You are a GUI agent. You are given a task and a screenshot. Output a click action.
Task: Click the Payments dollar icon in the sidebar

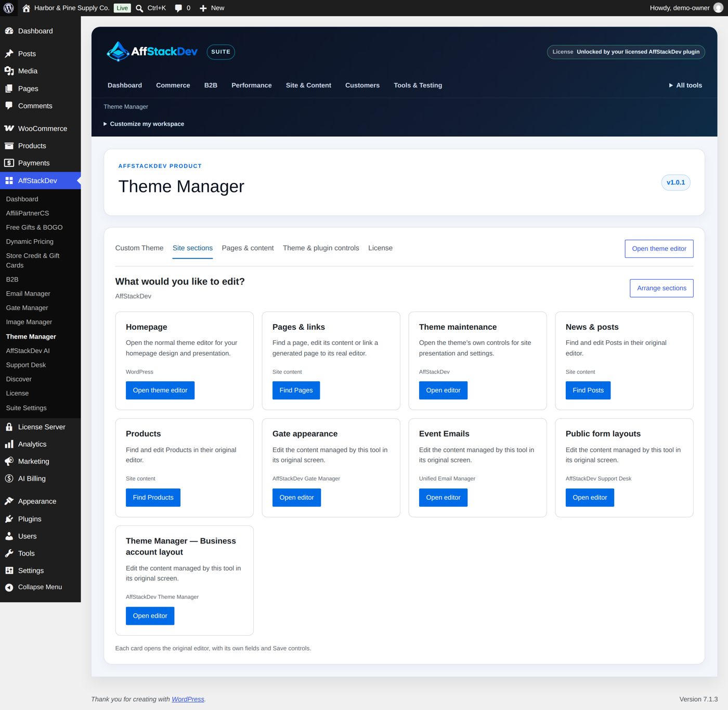click(9, 163)
